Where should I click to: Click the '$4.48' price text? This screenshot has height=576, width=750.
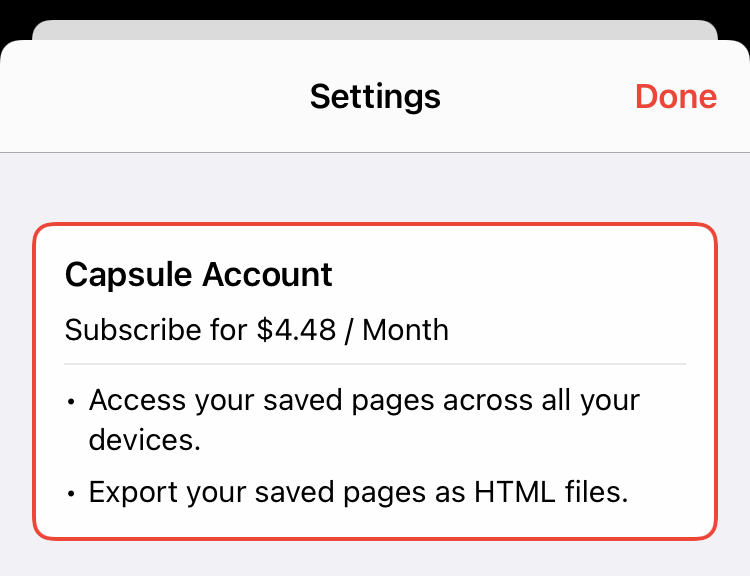pos(297,330)
